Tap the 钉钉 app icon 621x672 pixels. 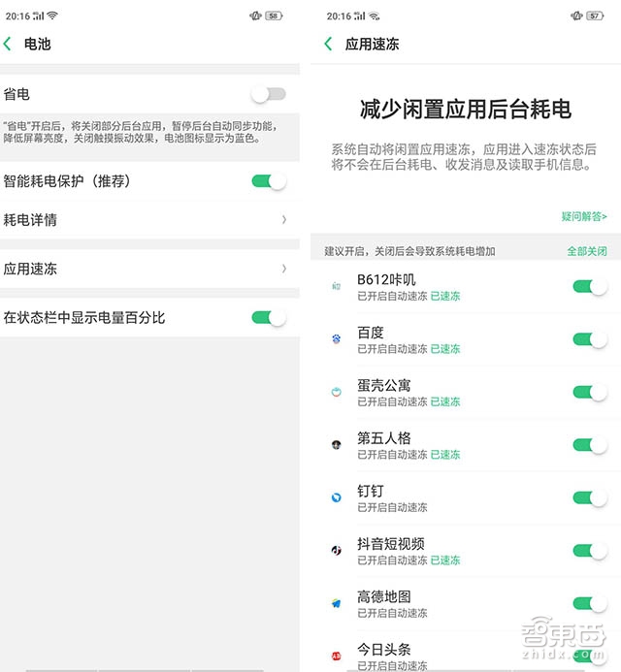337,497
